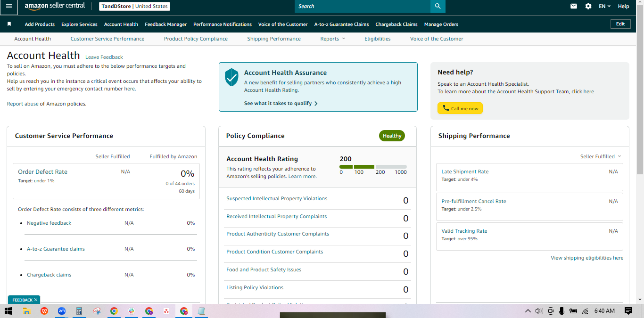Viewport: 644px width, 318px height.
Task: Click the Learn more link under Account Health Rating
Action: coord(302,176)
